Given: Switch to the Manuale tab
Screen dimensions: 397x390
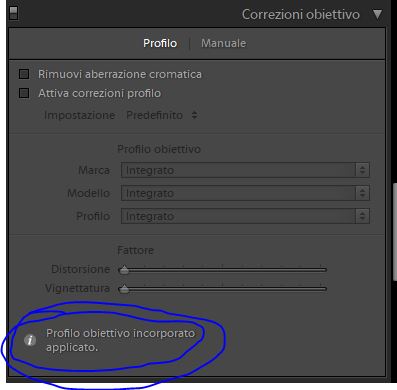Looking at the screenshot, I should click(x=224, y=43).
